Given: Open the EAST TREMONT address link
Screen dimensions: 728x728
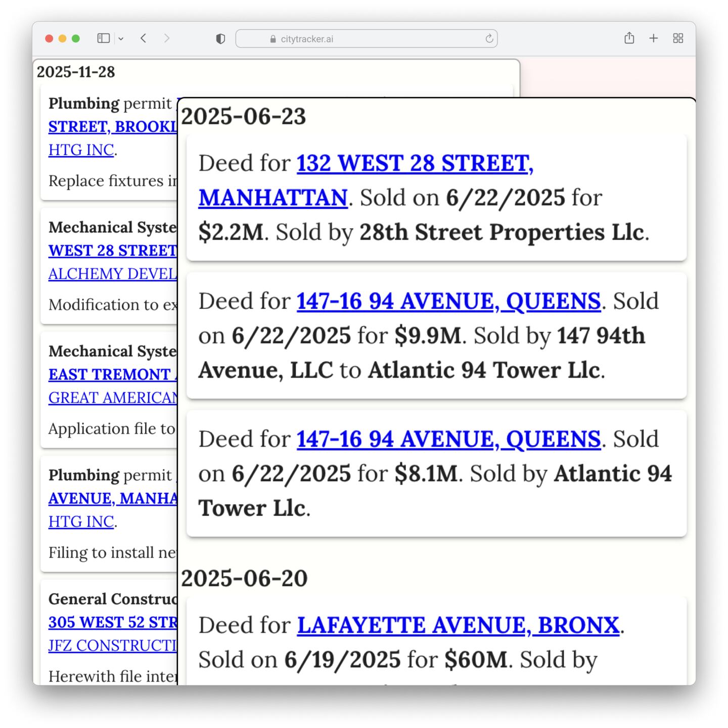Looking at the screenshot, I should (x=112, y=374).
